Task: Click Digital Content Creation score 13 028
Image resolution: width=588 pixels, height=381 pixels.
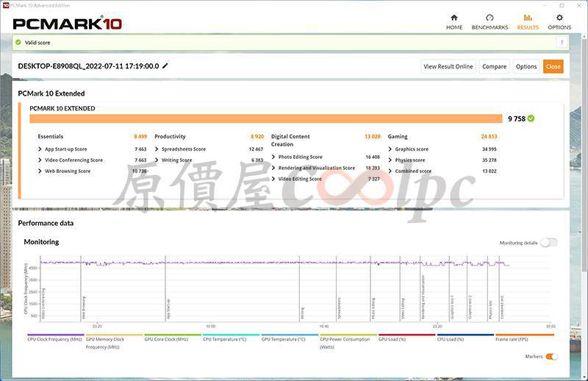Action: 373,136
